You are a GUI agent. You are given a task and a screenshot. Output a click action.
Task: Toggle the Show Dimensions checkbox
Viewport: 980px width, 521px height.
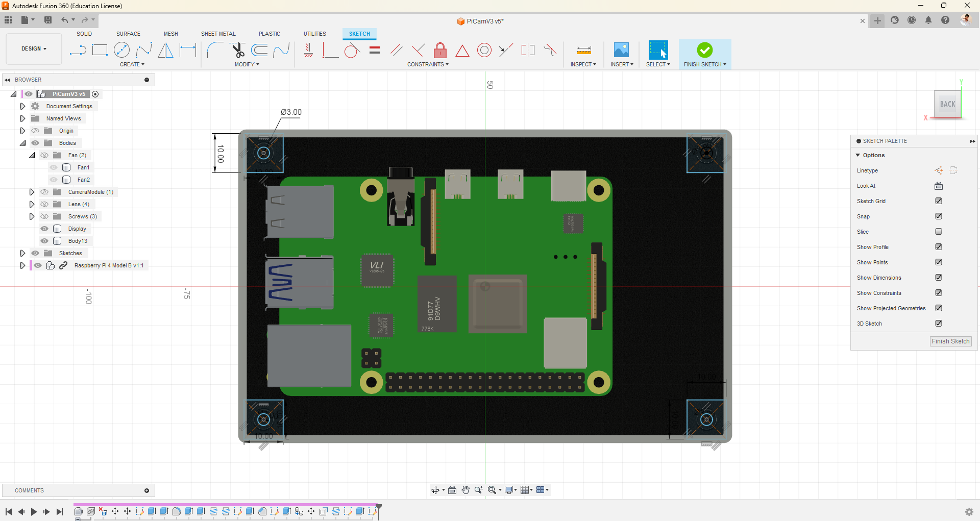[x=939, y=278]
